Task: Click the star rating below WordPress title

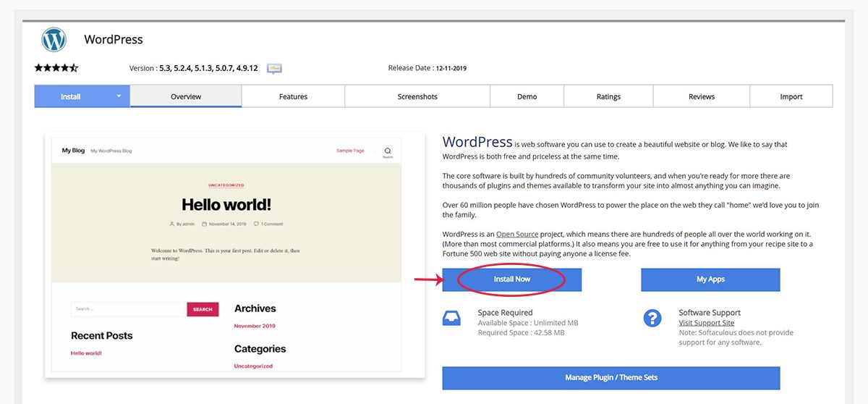Action: 56,68
